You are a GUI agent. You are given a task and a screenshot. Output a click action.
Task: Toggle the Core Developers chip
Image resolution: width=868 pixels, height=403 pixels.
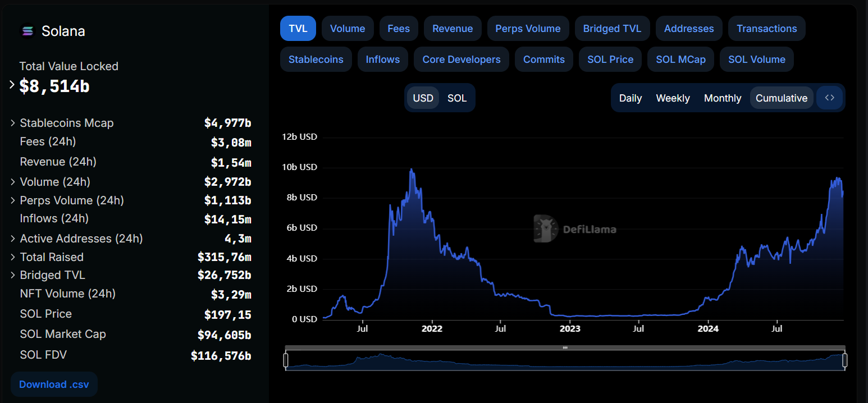point(462,59)
